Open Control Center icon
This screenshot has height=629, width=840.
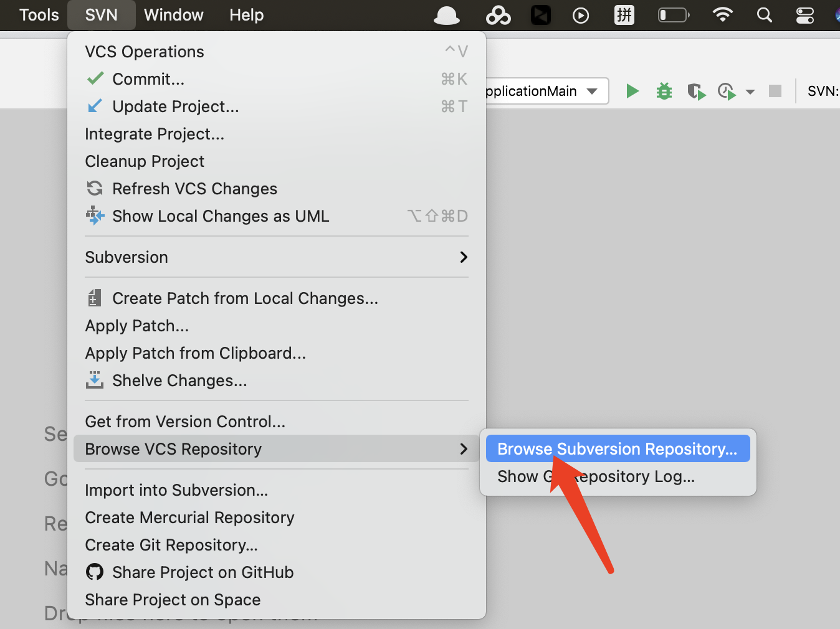pos(805,15)
